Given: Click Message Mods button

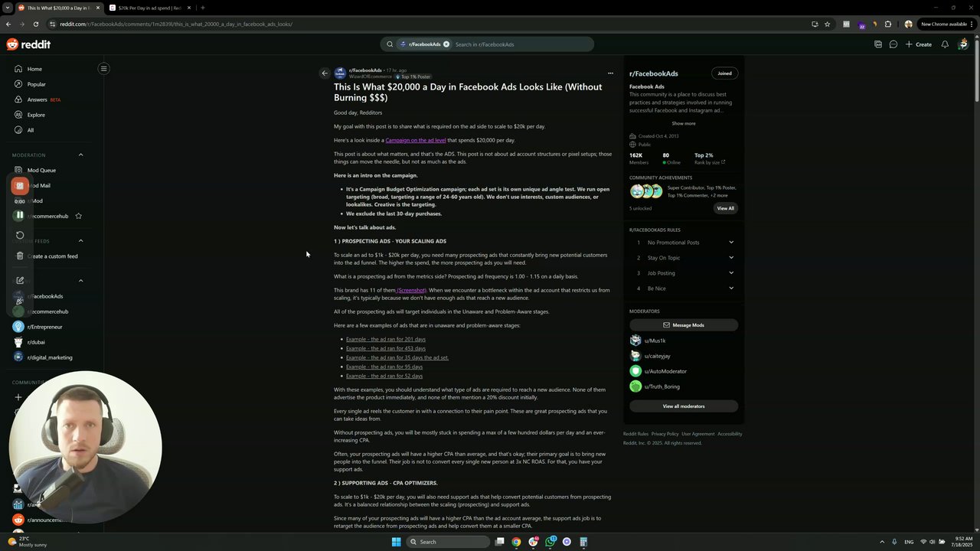Looking at the screenshot, I should 684,325.
